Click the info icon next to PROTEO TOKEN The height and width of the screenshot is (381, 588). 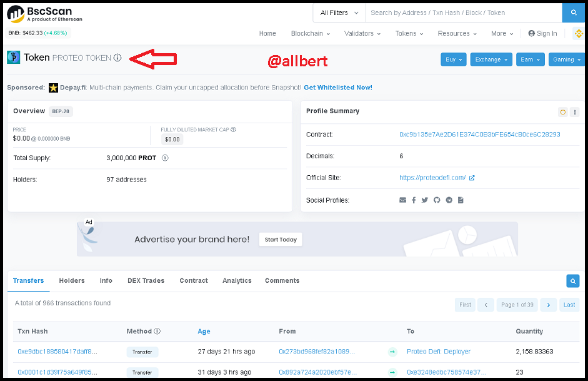pos(117,58)
